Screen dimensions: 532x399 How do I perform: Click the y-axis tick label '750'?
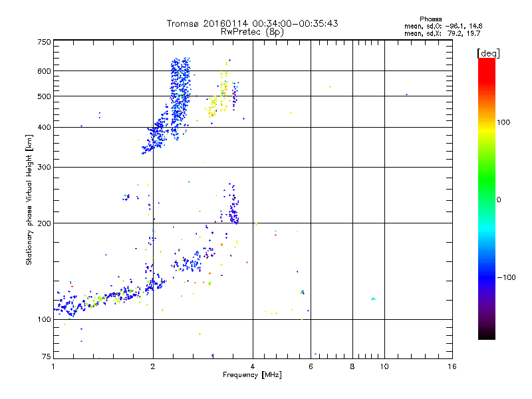(45, 42)
